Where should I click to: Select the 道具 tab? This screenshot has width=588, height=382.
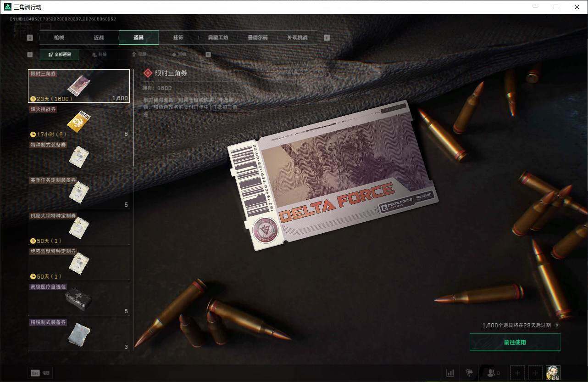139,38
